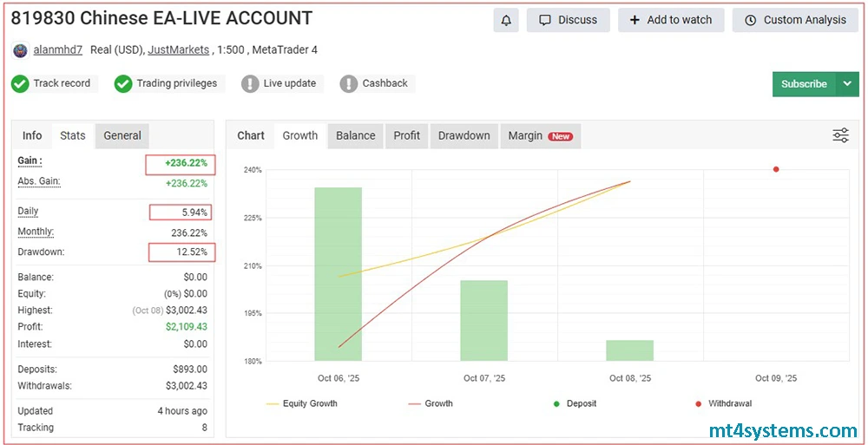The image size is (868, 445).
Task: Open the Margin chart tab
Action: [539, 135]
